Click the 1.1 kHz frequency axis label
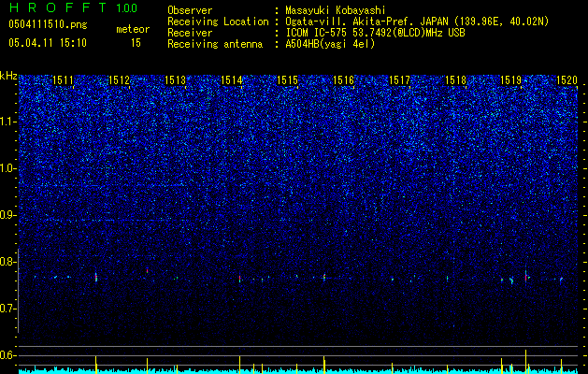 [7, 122]
